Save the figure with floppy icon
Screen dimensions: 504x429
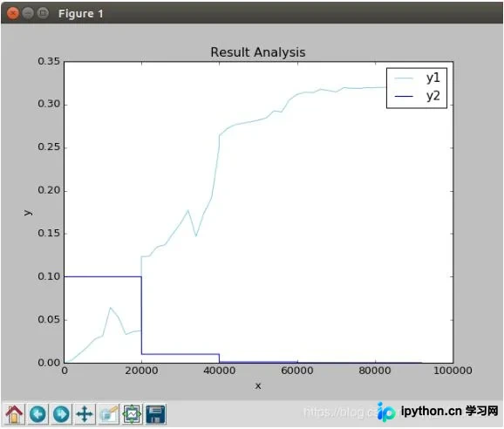pyautogui.click(x=155, y=414)
